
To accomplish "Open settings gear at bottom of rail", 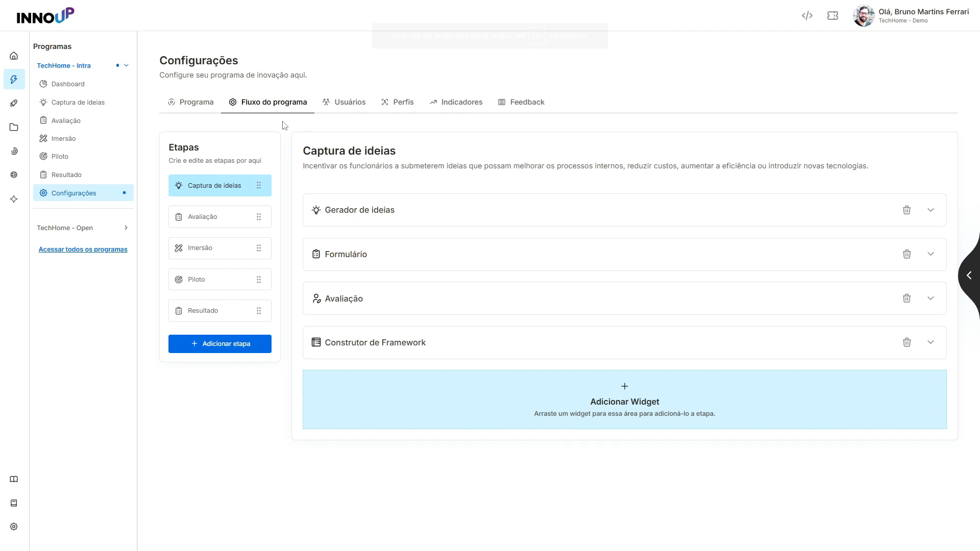I will pyautogui.click(x=14, y=527).
